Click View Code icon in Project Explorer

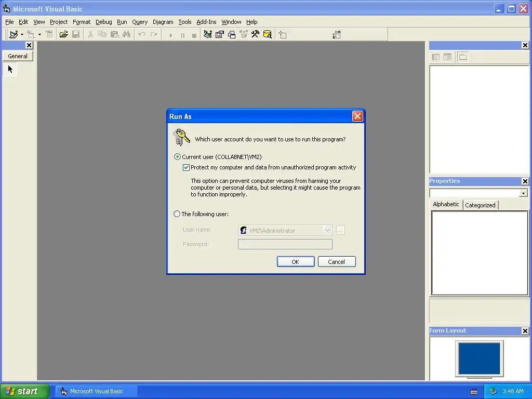[x=436, y=57]
